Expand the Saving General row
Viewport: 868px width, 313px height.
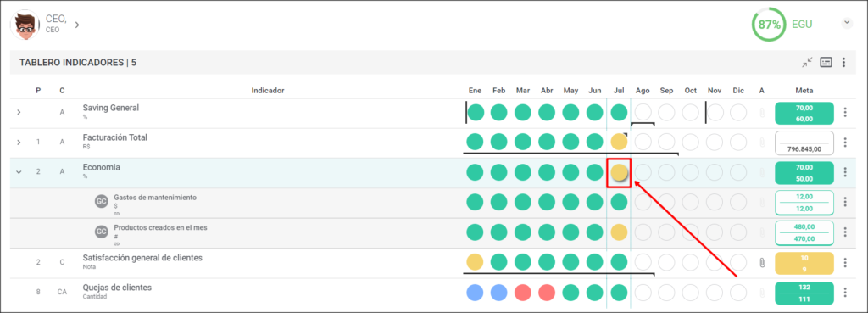[x=19, y=113]
